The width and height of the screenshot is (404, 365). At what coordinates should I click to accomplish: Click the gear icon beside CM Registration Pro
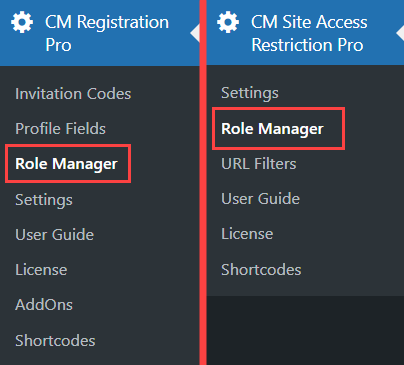coord(22,22)
